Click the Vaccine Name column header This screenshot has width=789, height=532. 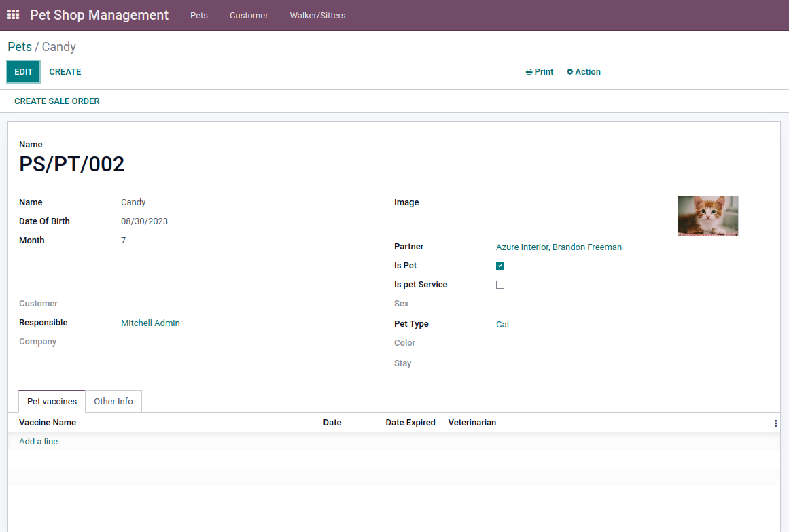tap(48, 423)
